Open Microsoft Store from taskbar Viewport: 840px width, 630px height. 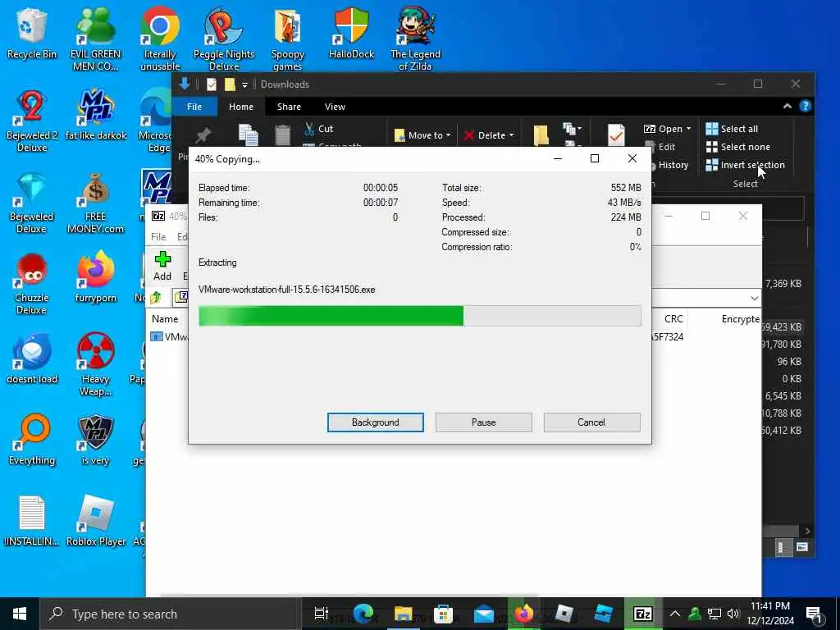point(443,614)
